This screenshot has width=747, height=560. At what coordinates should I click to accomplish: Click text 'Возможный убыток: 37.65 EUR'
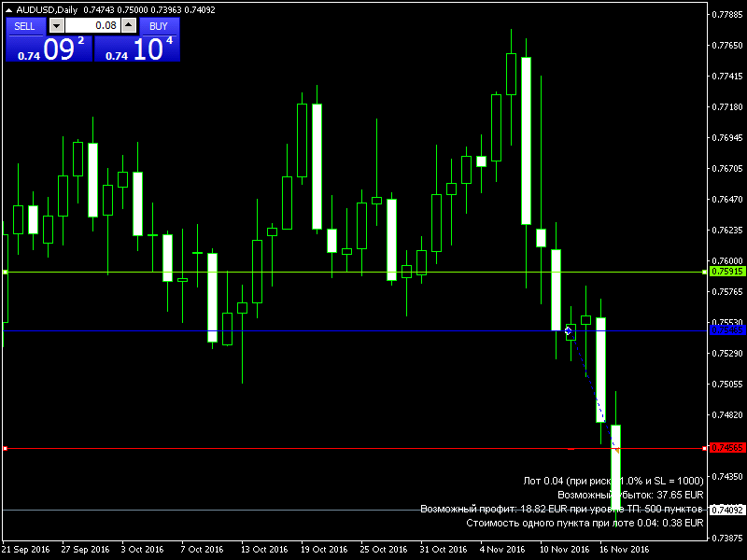(x=630, y=495)
